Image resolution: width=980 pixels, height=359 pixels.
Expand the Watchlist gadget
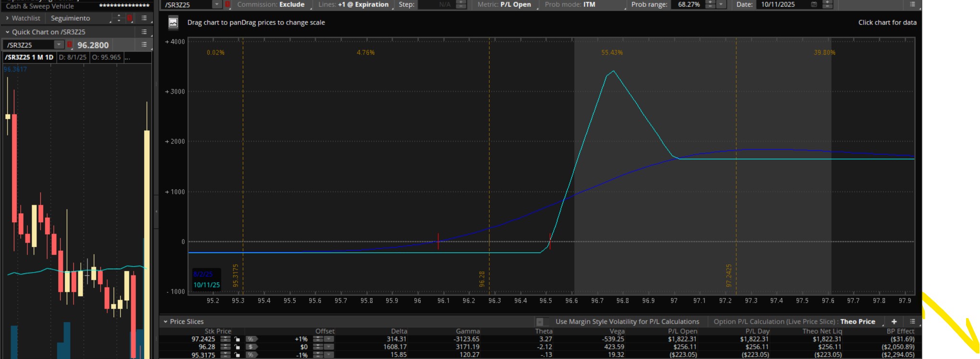(x=7, y=18)
